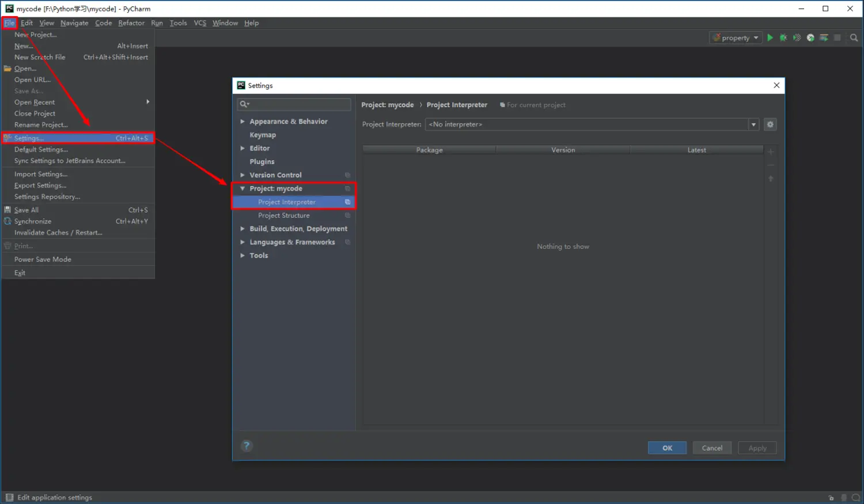Expand the Editor settings node
Viewport: 864px width, 504px height.
click(242, 148)
